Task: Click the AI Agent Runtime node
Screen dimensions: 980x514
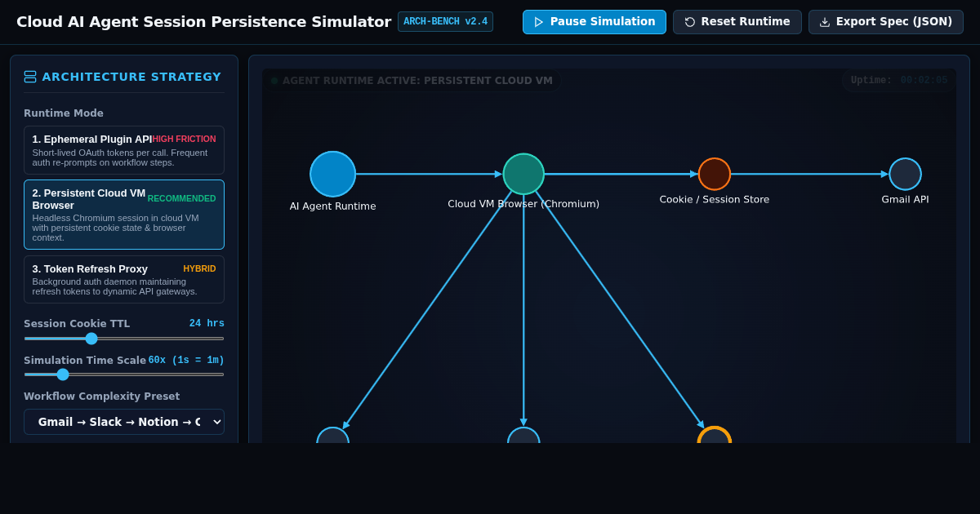Action: (332, 174)
